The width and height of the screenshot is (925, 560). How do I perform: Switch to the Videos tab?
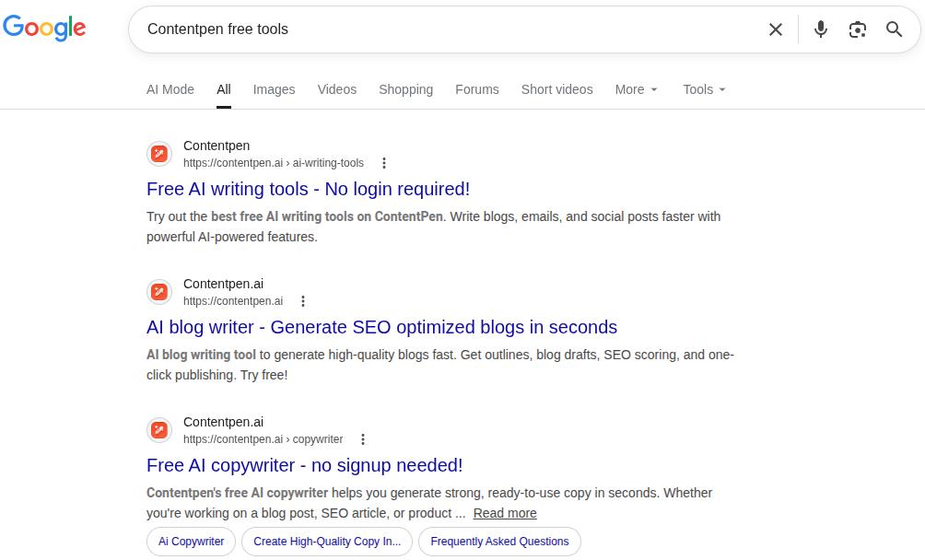336,89
